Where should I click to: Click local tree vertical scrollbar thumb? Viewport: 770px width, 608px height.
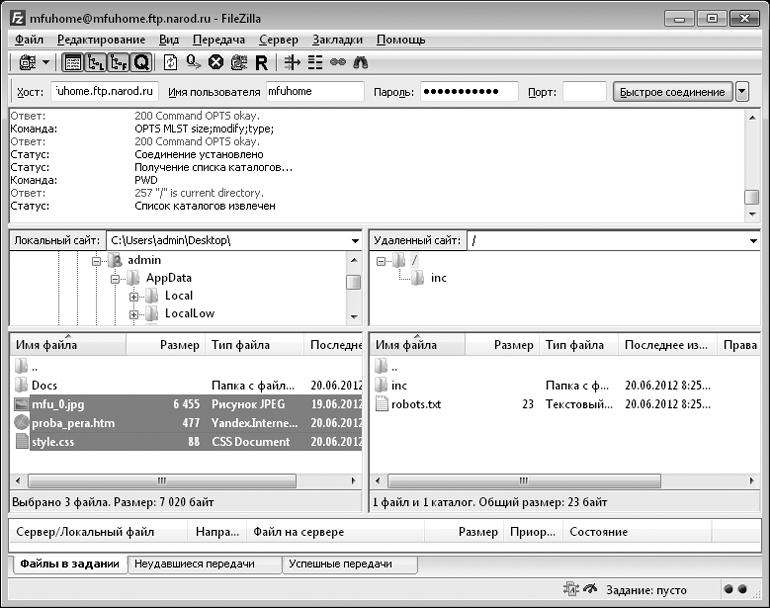click(354, 282)
